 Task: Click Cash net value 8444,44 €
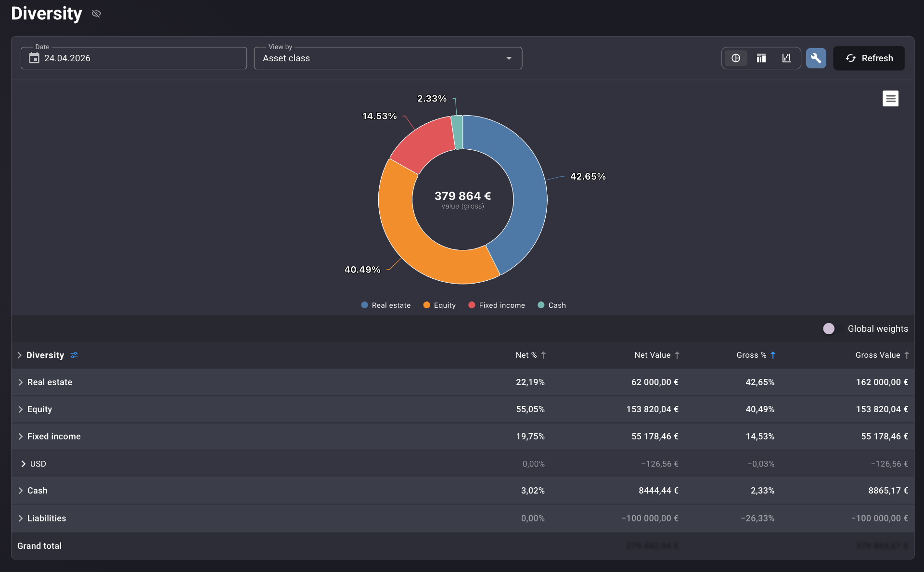click(658, 491)
